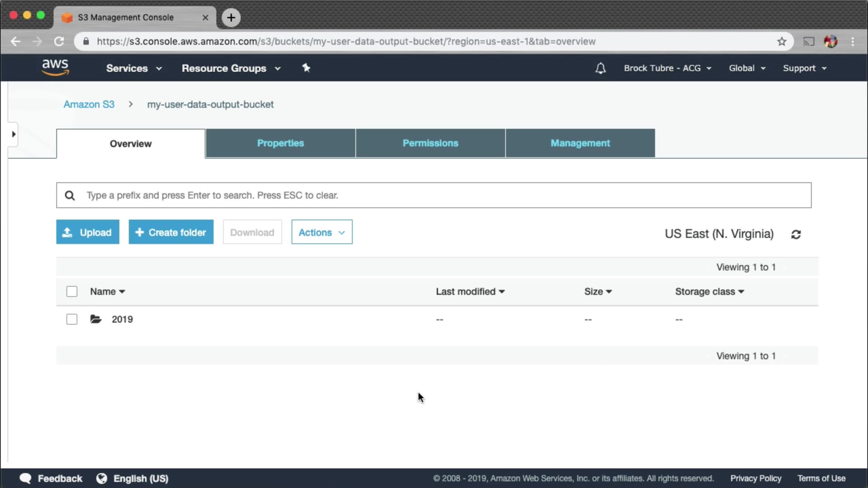868x488 pixels.
Task: Bookmark page with star icon
Action: 782,42
